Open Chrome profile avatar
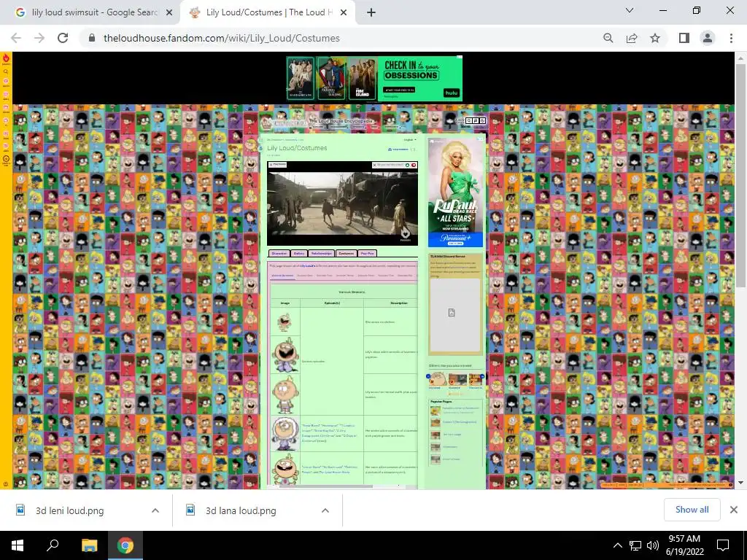Screen dimensions: 747x560 (708, 38)
